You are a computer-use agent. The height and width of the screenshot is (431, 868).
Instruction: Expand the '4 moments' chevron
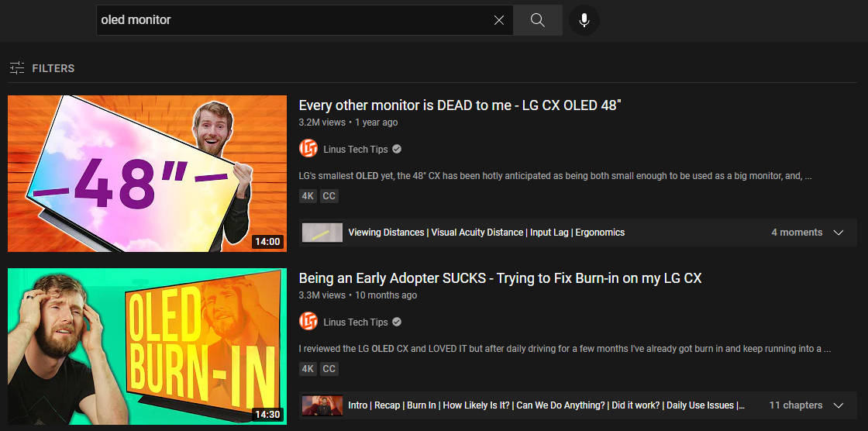[839, 233]
